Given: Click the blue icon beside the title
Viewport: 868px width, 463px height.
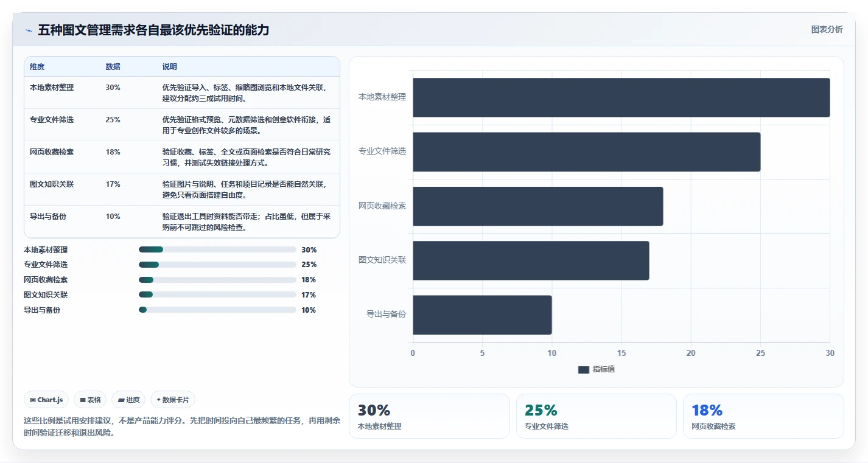Looking at the screenshot, I should pyautogui.click(x=29, y=30).
